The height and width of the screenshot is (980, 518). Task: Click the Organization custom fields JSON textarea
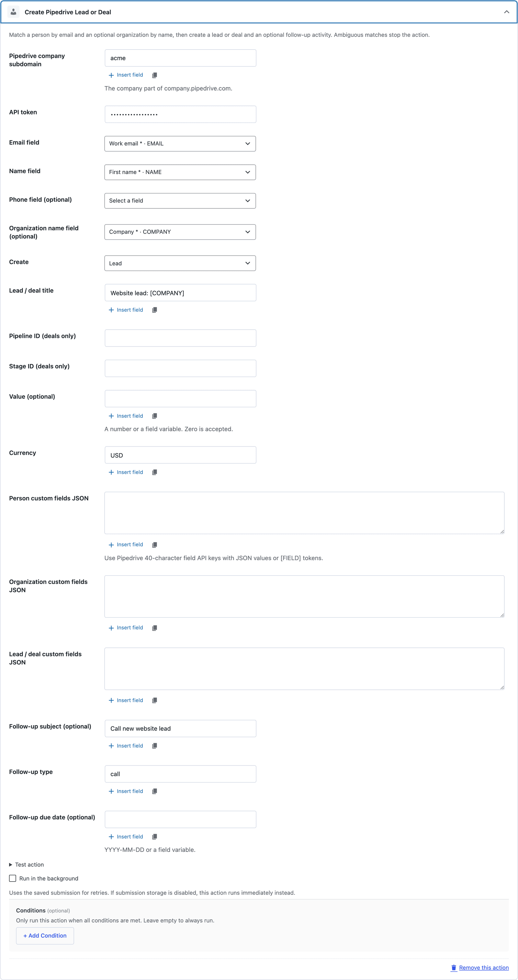(304, 596)
